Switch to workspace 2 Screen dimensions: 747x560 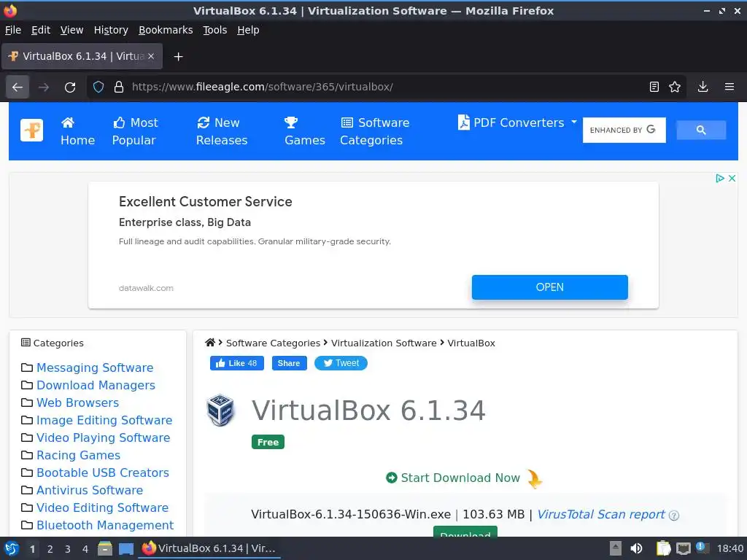tap(50, 549)
